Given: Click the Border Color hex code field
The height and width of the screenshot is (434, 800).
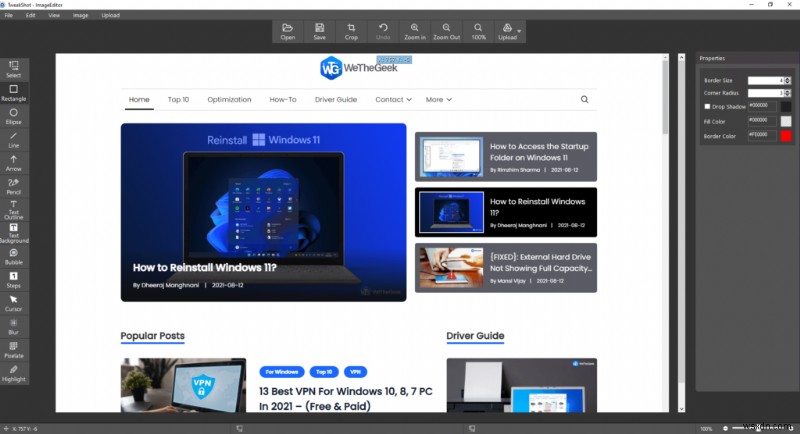Looking at the screenshot, I should [762, 136].
